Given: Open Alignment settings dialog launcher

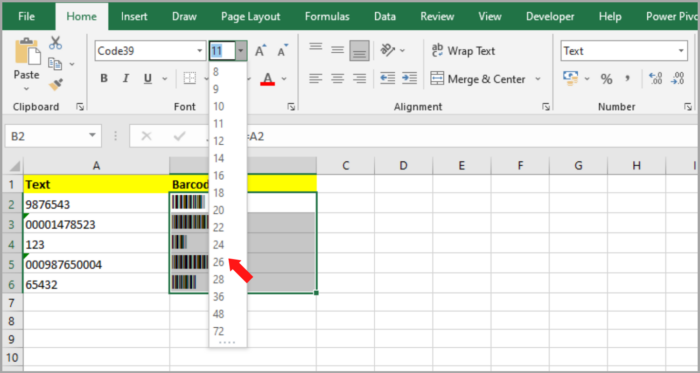Looking at the screenshot, I should 546,107.
